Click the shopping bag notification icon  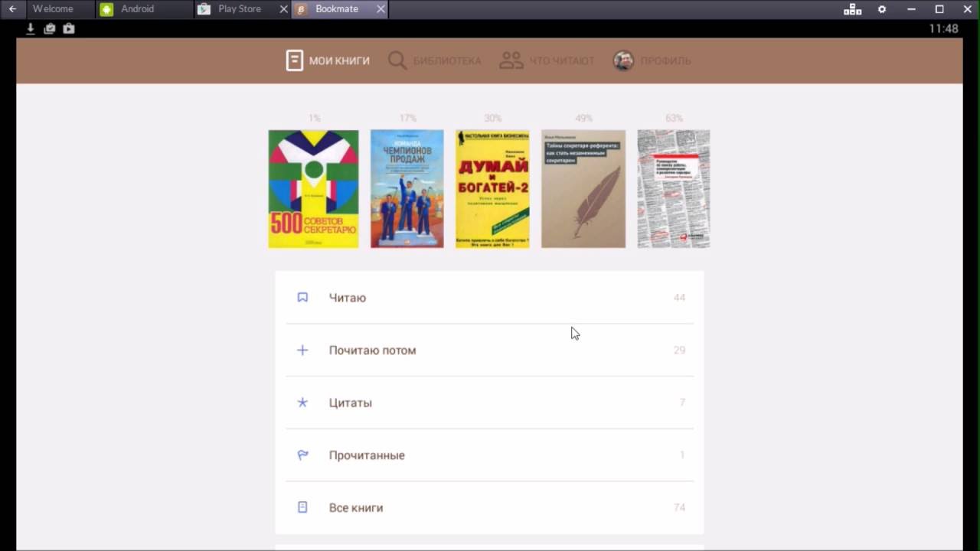[x=69, y=28]
